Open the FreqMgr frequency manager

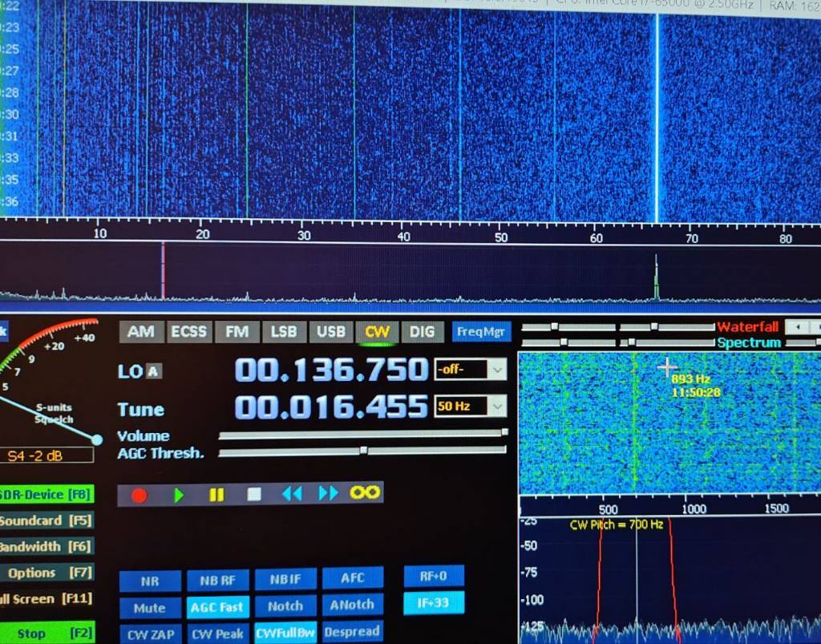(x=481, y=331)
